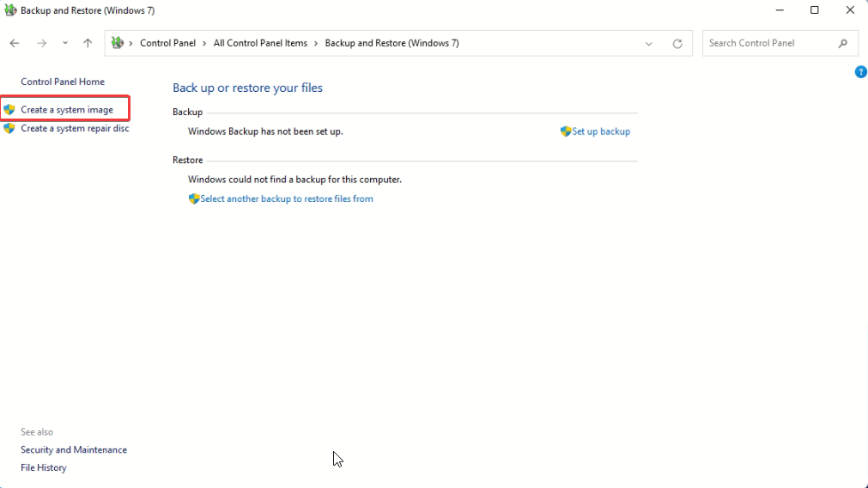Image resolution: width=868 pixels, height=488 pixels.
Task: Click the 'See also' label
Action: (37, 431)
